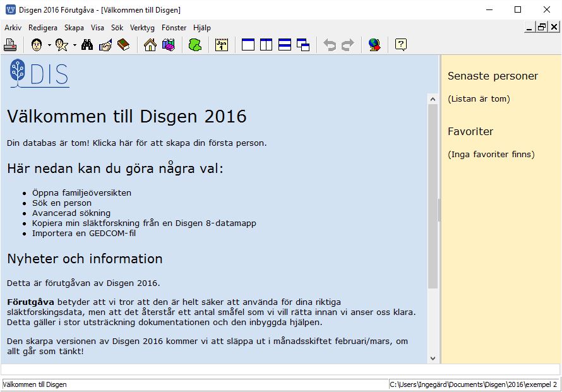562x392 pixels.
Task: Select the cascading windows layout icon
Action: [x=303, y=45]
